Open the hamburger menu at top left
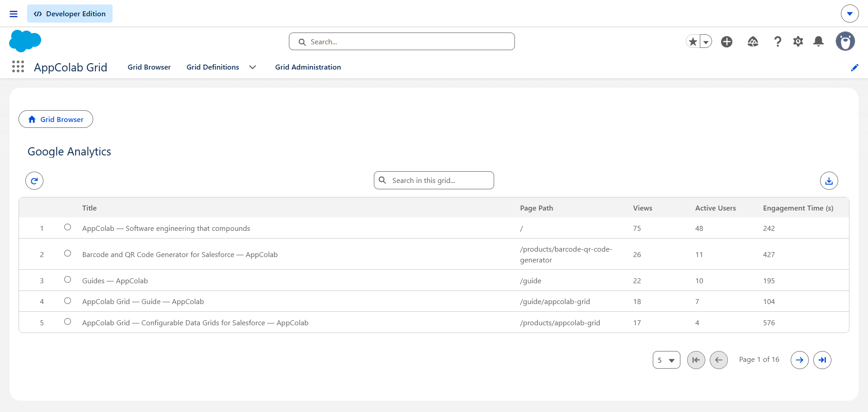The height and width of the screenshot is (412, 868). [x=14, y=14]
